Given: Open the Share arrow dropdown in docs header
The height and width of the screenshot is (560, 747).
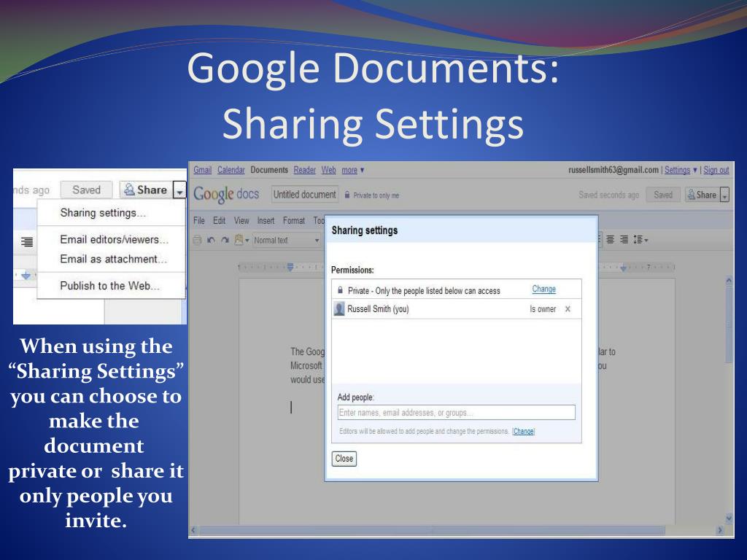Looking at the screenshot, I should [724, 195].
